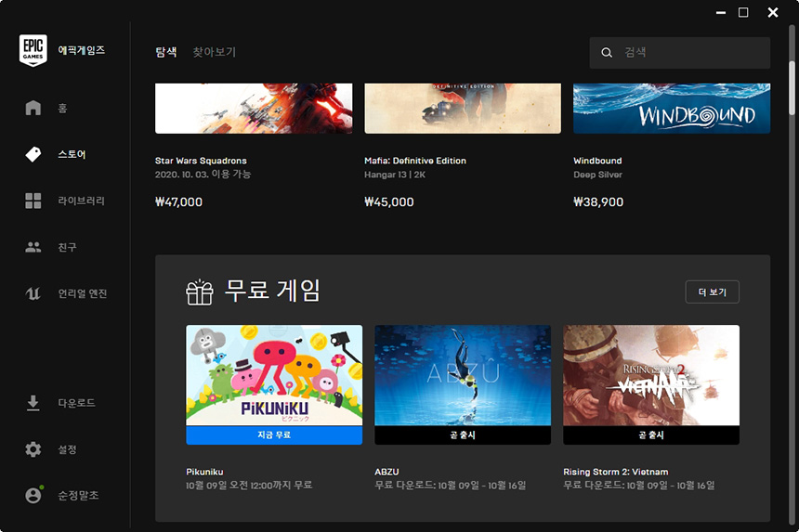
Task: Close the Epic Games launcher window
Action: pyautogui.click(x=773, y=13)
